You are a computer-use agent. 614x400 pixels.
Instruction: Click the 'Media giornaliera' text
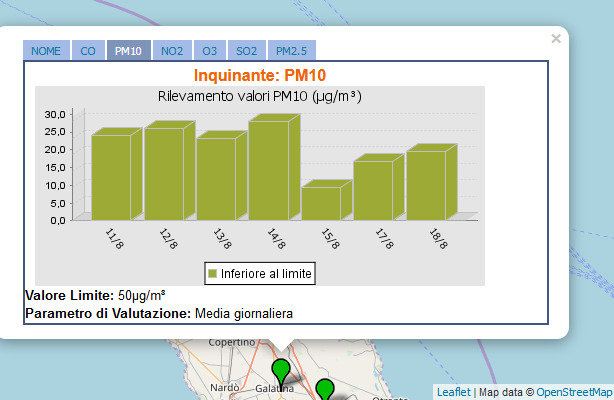coord(244,314)
